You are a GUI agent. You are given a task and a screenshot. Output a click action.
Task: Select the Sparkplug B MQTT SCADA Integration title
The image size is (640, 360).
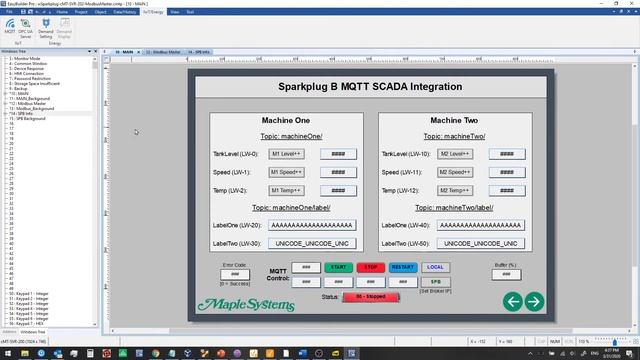tap(370, 87)
